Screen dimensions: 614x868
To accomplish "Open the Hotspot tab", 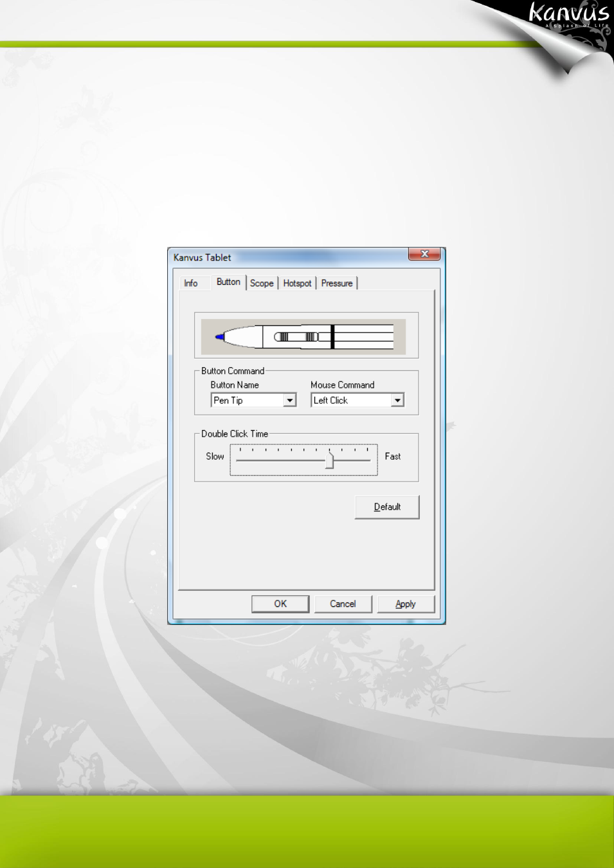I will point(297,284).
